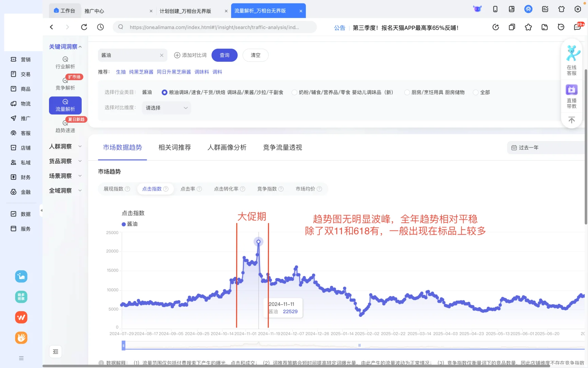Select the highlighted 流量解析 icon

(65, 105)
